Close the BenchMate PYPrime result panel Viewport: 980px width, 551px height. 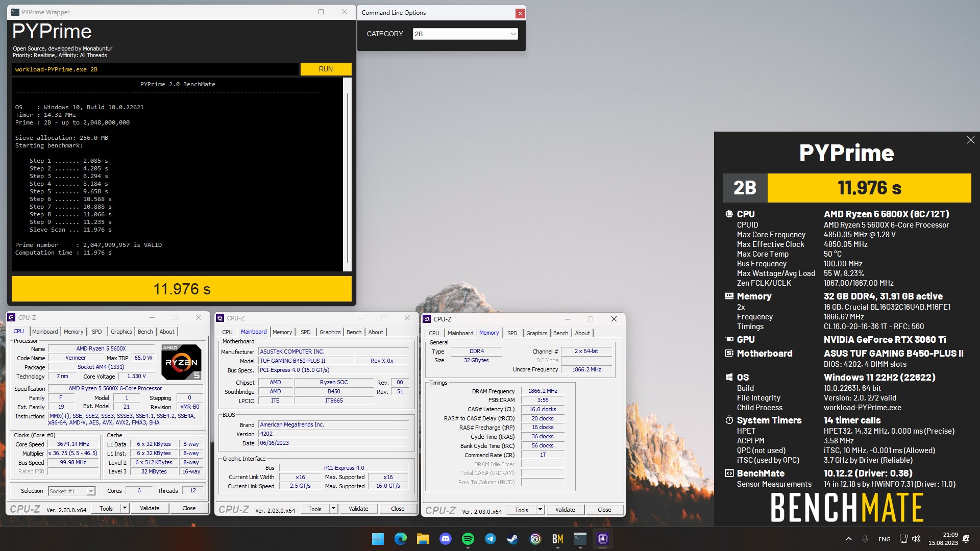[x=970, y=140]
